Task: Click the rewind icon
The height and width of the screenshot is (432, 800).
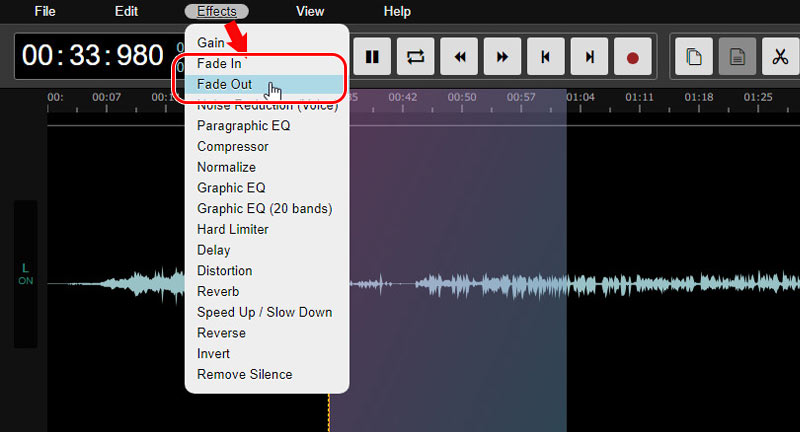Action: [460, 57]
